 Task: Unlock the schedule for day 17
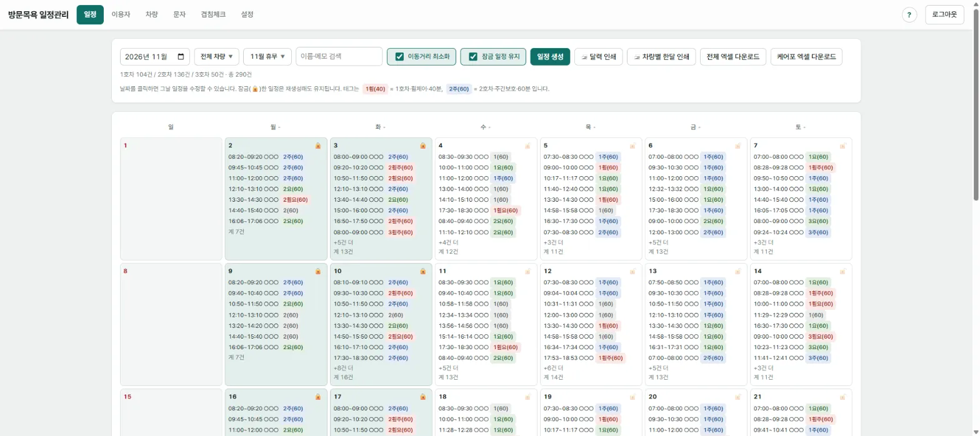point(422,397)
